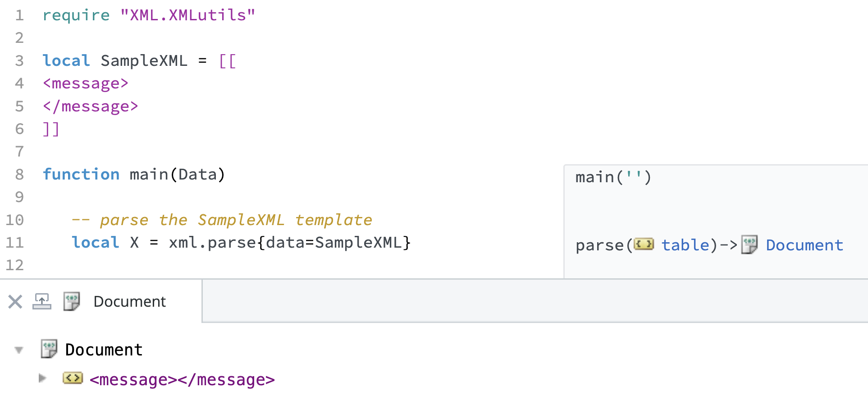The image size is (868, 415).
Task: Click the XML element tag icon in tree
Action: (x=73, y=378)
